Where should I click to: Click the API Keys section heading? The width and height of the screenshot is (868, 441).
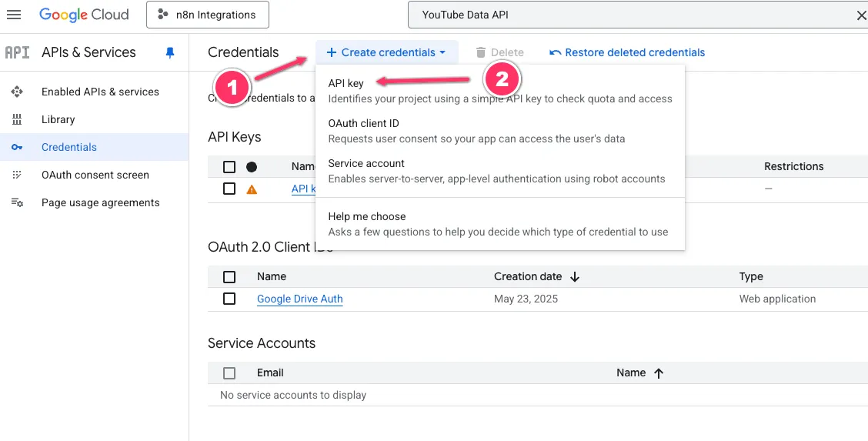pyautogui.click(x=235, y=137)
